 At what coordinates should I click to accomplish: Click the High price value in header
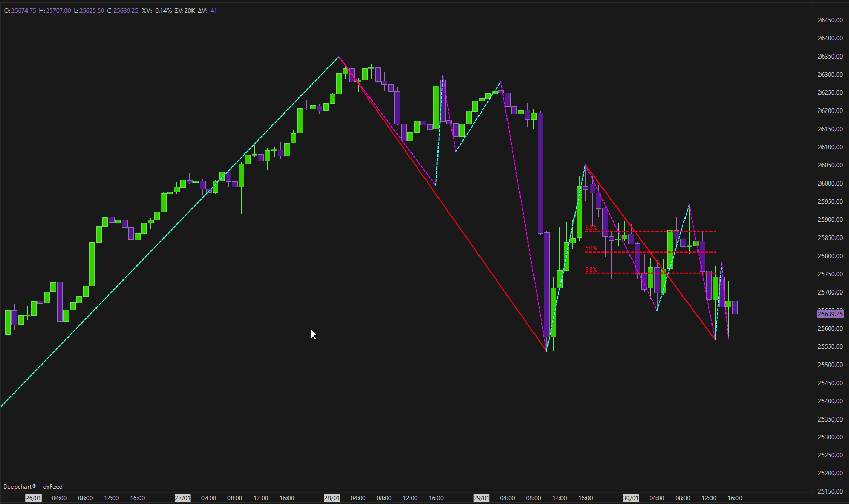[x=58, y=11]
